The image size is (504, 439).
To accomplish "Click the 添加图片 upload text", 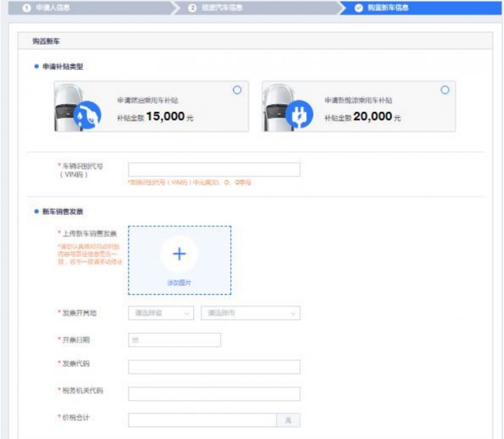I will (x=180, y=283).
